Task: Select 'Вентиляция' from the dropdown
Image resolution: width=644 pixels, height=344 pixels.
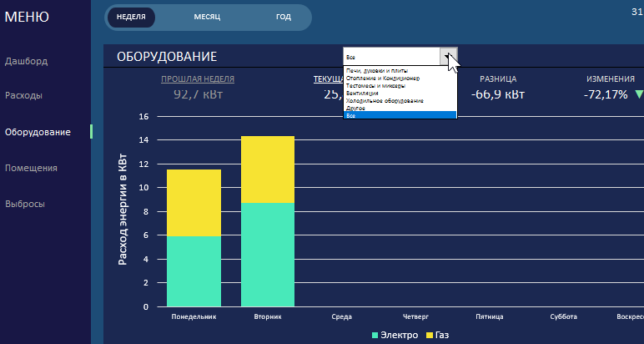Action: [x=361, y=93]
